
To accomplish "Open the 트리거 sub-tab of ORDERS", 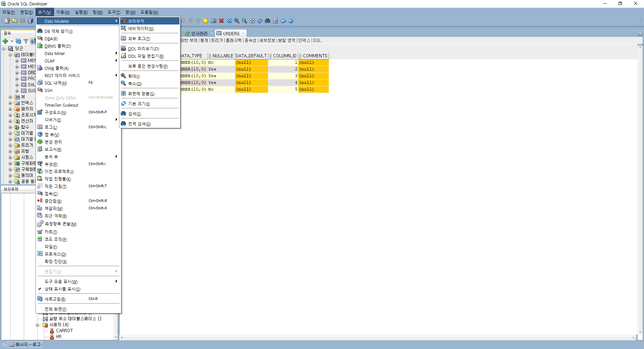I will click(217, 40).
